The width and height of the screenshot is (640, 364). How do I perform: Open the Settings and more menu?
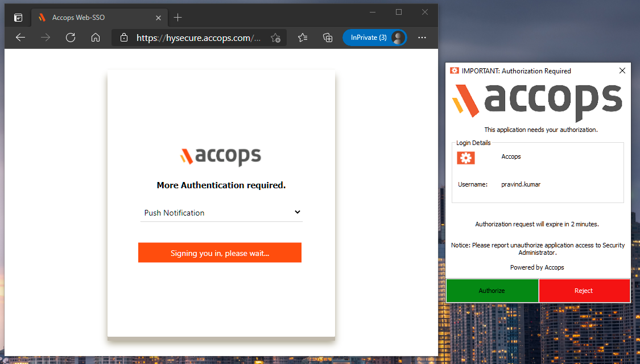pyautogui.click(x=422, y=38)
